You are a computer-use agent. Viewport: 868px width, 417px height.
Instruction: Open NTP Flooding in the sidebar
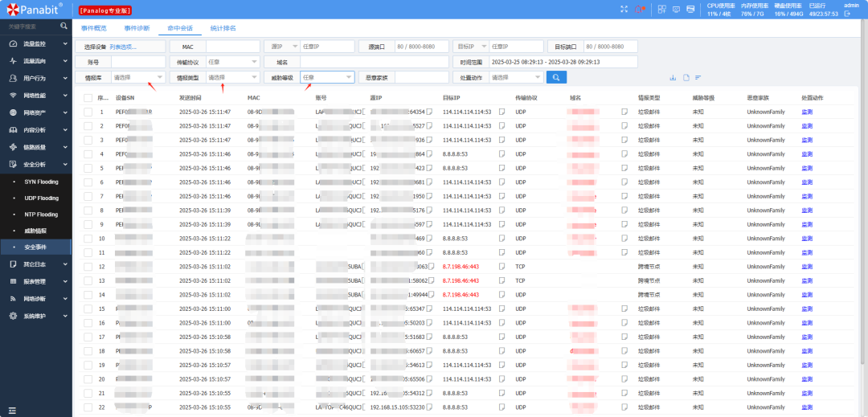pos(41,214)
